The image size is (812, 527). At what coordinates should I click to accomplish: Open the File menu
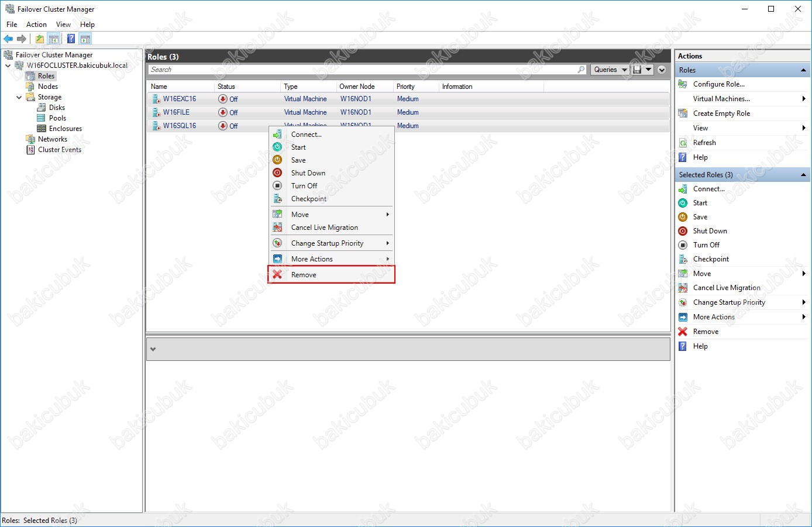point(12,25)
